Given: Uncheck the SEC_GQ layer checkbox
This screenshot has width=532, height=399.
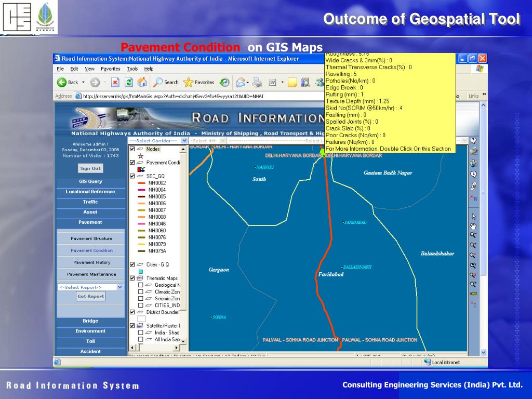Looking at the screenshot, I should coord(132,176).
